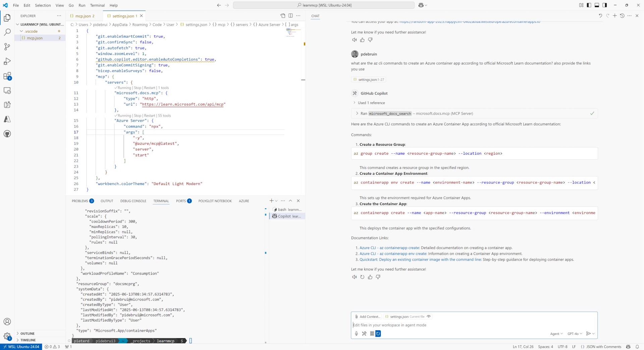Read aloud the last Copilot response
The height and width of the screenshot is (350, 644).
point(354,277)
